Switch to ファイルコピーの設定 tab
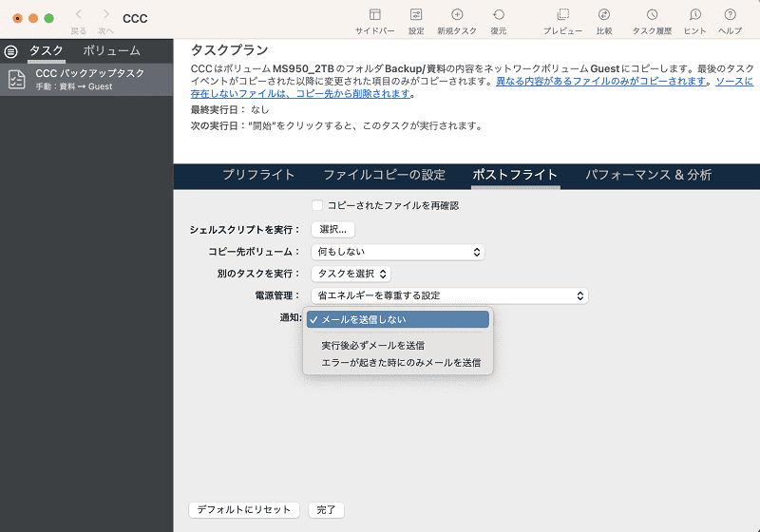The height and width of the screenshot is (532, 760). (385, 175)
